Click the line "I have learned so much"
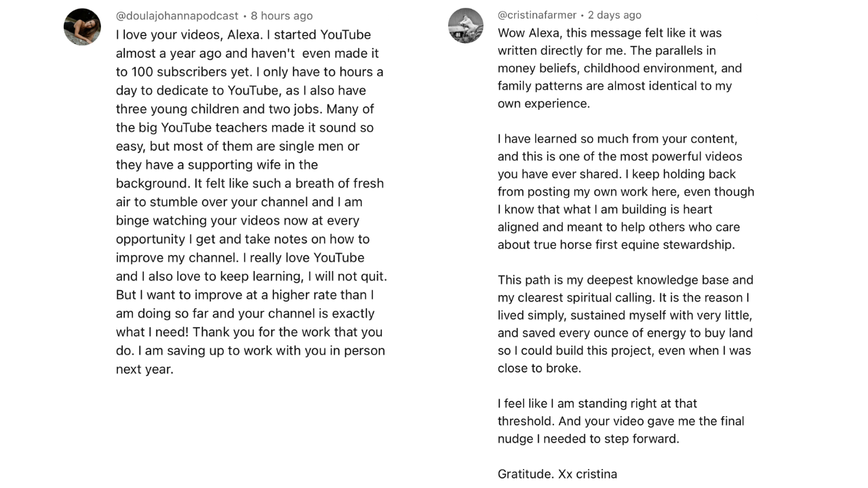868x488 pixels. (x=617, y=139)
